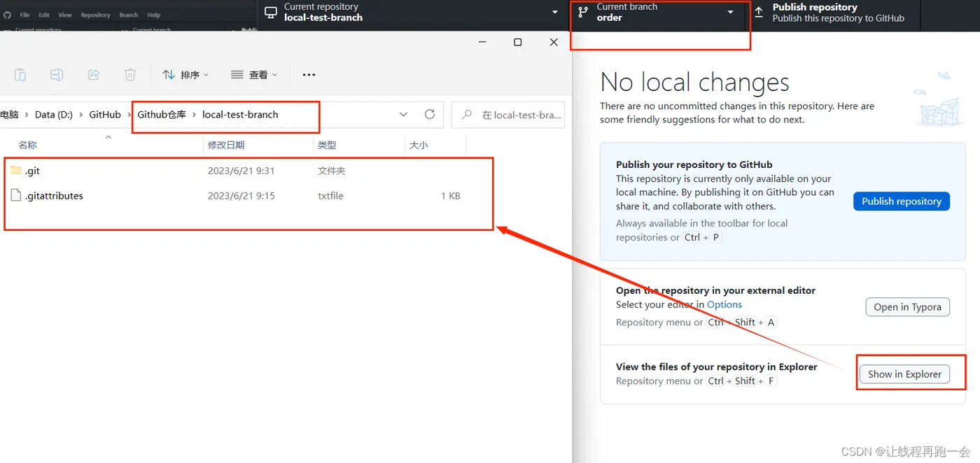The image size is (980, 463).
Task: Sort files by the 修改日期 column header
Action: 226,145
